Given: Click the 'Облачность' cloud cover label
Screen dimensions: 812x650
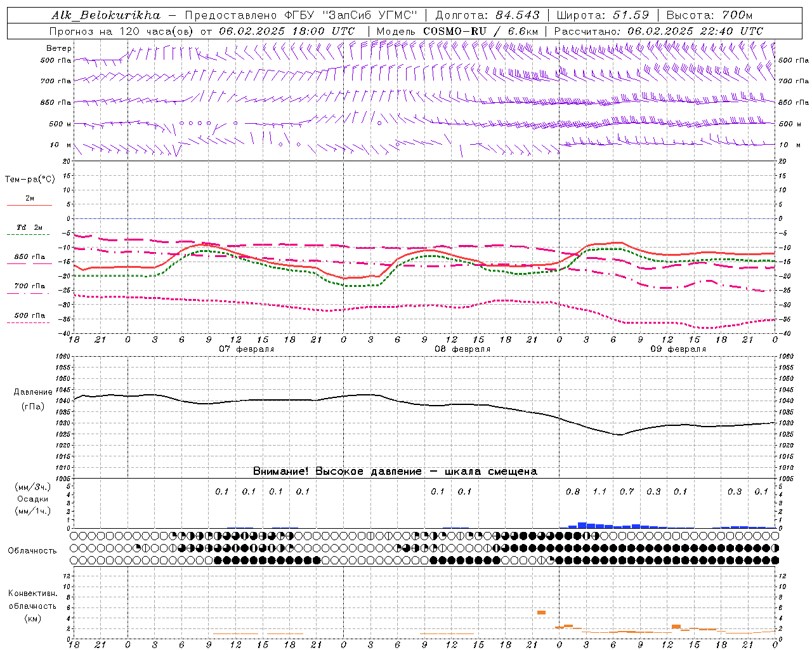Looking at the screenshot, I should pos(32,551).
